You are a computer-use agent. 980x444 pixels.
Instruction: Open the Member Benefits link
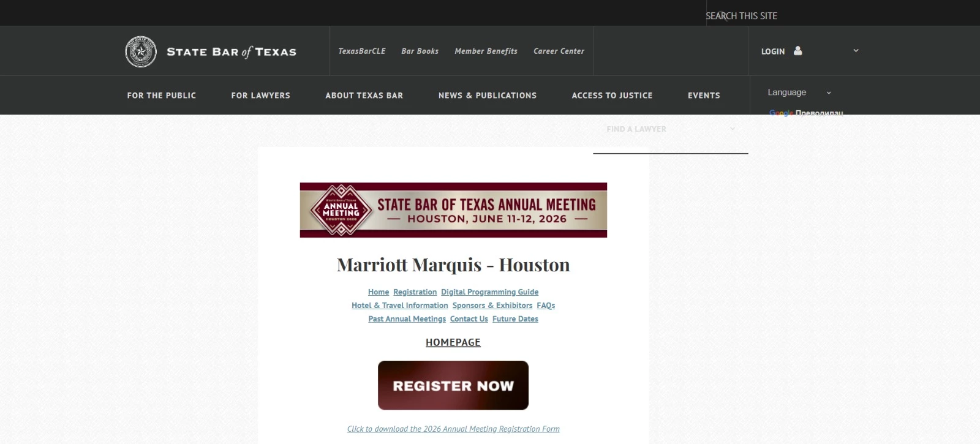click(486, 51)
